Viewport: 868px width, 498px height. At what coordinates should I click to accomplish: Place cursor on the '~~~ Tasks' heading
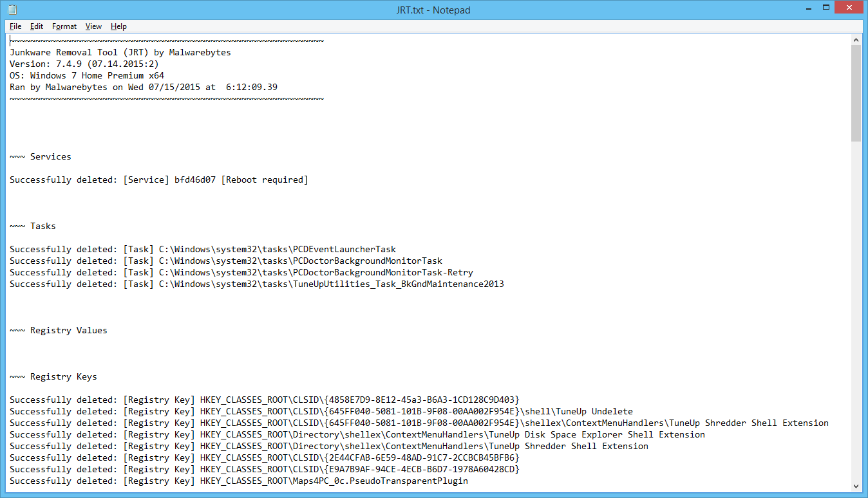point(42,226)
